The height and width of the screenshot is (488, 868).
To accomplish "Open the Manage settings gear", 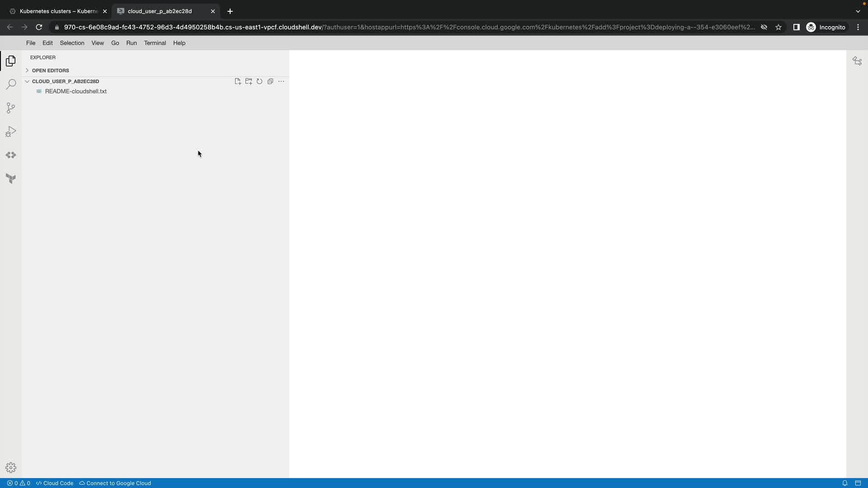I will tap(11, 468).
